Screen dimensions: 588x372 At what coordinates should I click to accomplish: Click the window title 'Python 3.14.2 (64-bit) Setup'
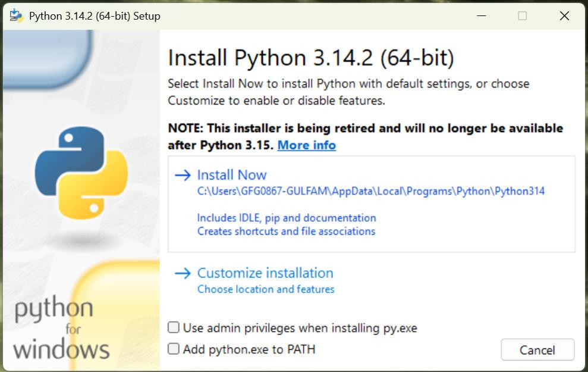point(95,16)
